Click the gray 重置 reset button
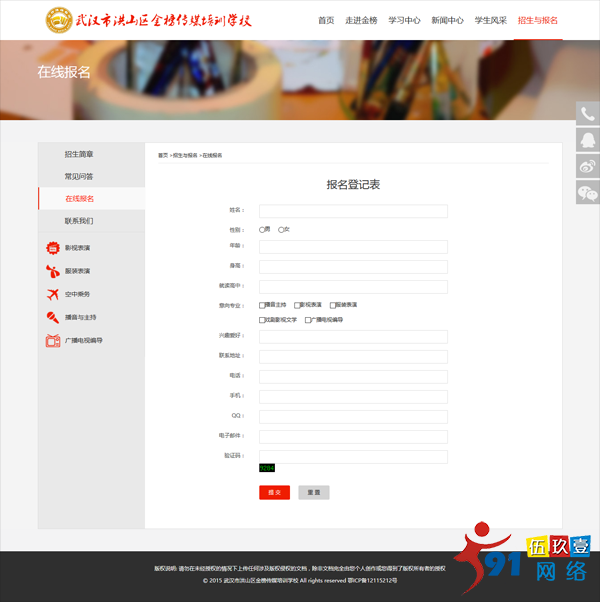This screenshot has height=602, width=600. click(314, 493)
